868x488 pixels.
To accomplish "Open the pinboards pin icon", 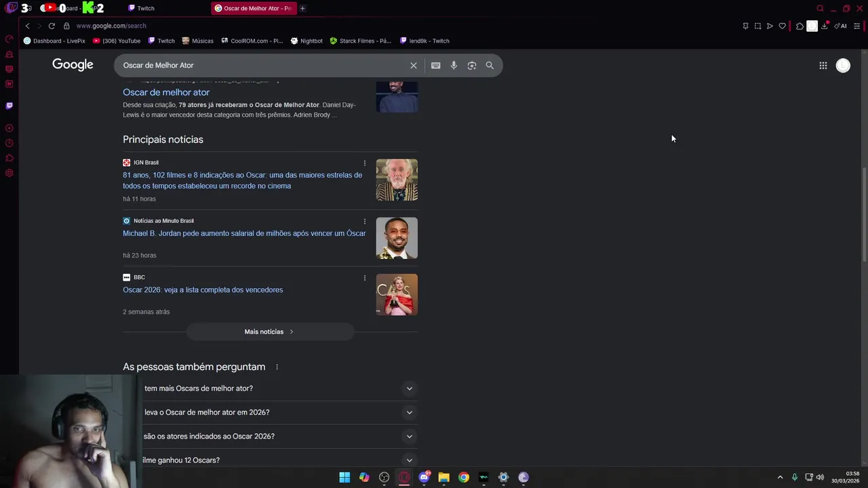I will [x=745, y=26].
